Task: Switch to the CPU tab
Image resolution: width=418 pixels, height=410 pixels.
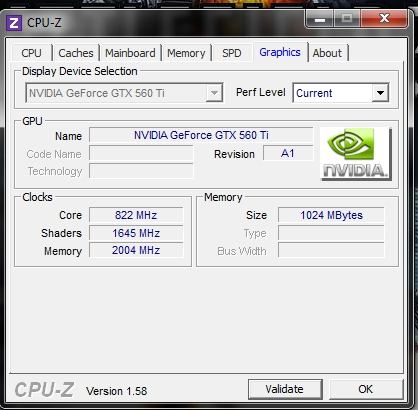Action: pos(32,53)
